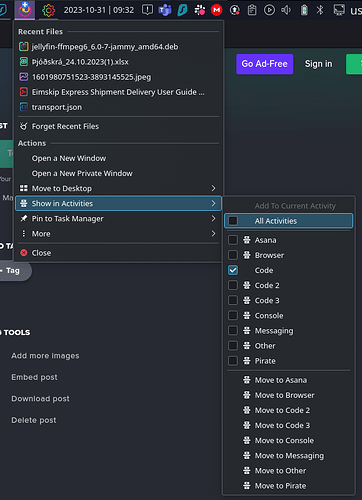The image size is (362, 500).
Task: Select Move to Code 2
Action: pos(289,410)
